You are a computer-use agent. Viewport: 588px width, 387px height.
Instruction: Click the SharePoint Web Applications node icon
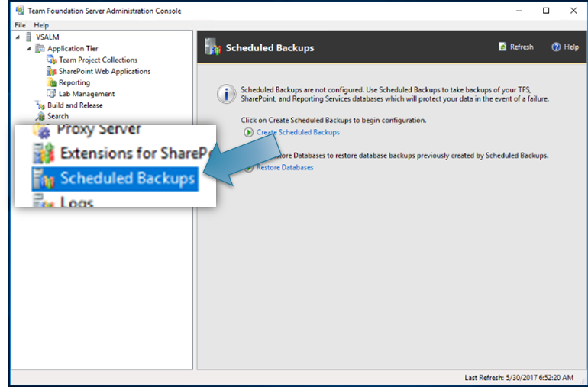click(x=52, y=71)
